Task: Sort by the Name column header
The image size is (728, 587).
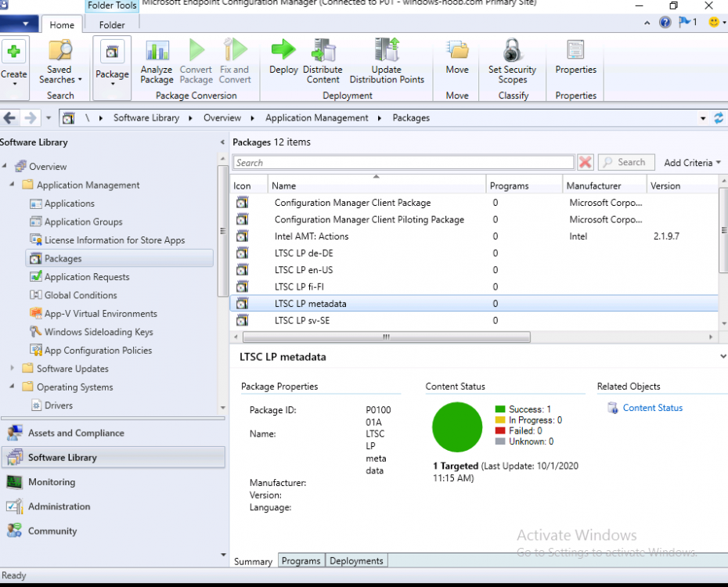Action: pos(377,185)
